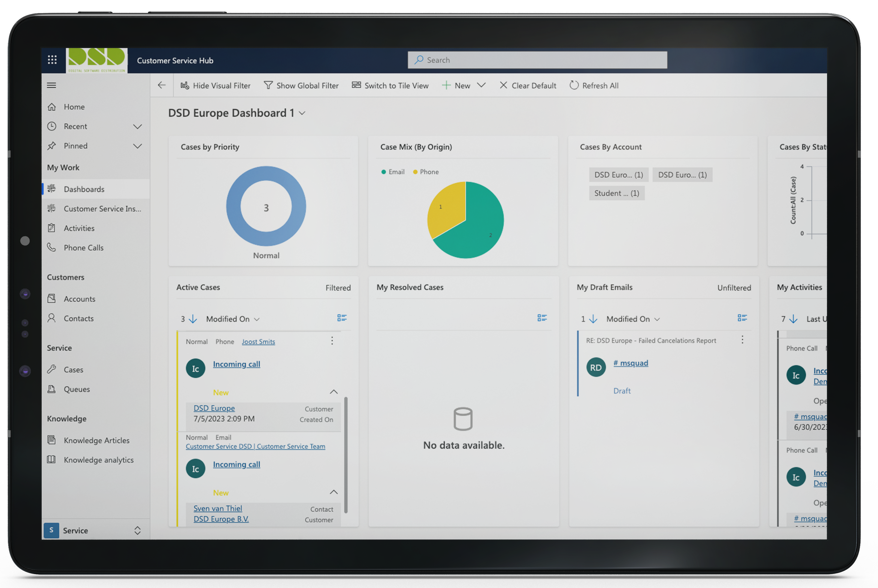Click the Home house icon

tap(52, 107)
